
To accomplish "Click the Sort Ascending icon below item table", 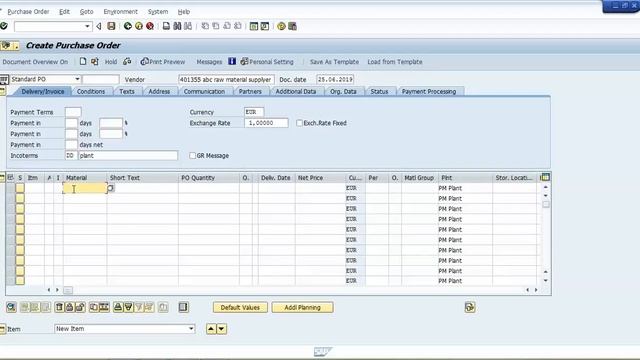I will click(x=118, y=307).
